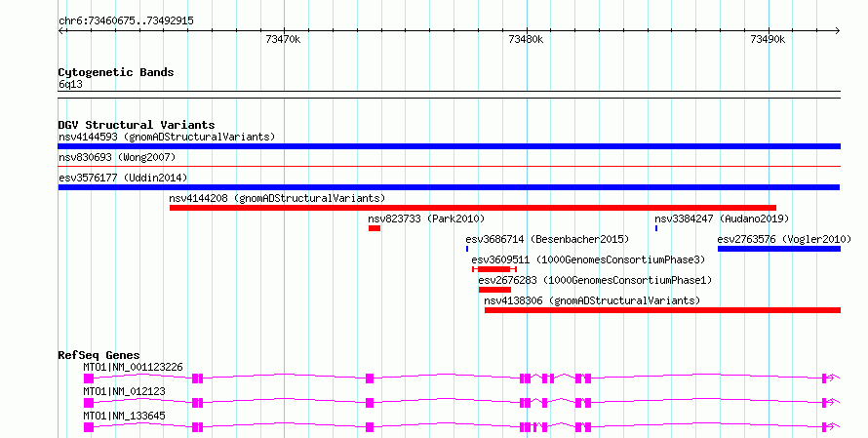Image resolution: width=868 pixels, height=438 pixels.
Task: Click the 73480k ruler position
Action: click(526, 39)
